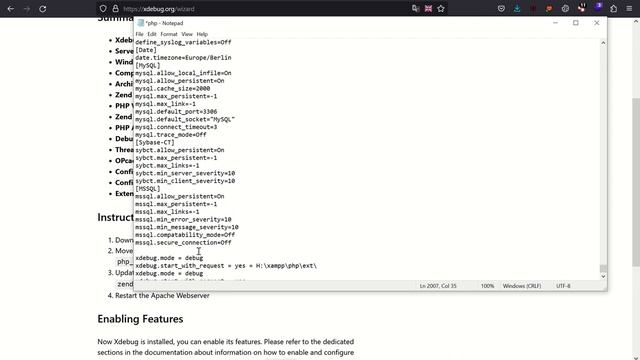Click the dark red extension icon in toolbar
Viewport: 640px width, 360px height.
pos(533,9)
